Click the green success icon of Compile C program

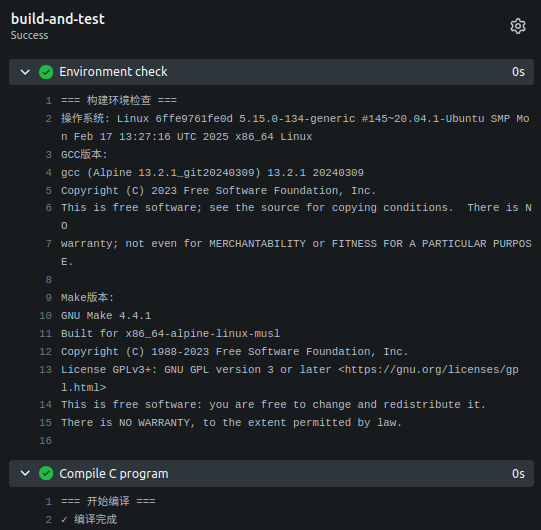pyautogui.click(x=46, y=473)
